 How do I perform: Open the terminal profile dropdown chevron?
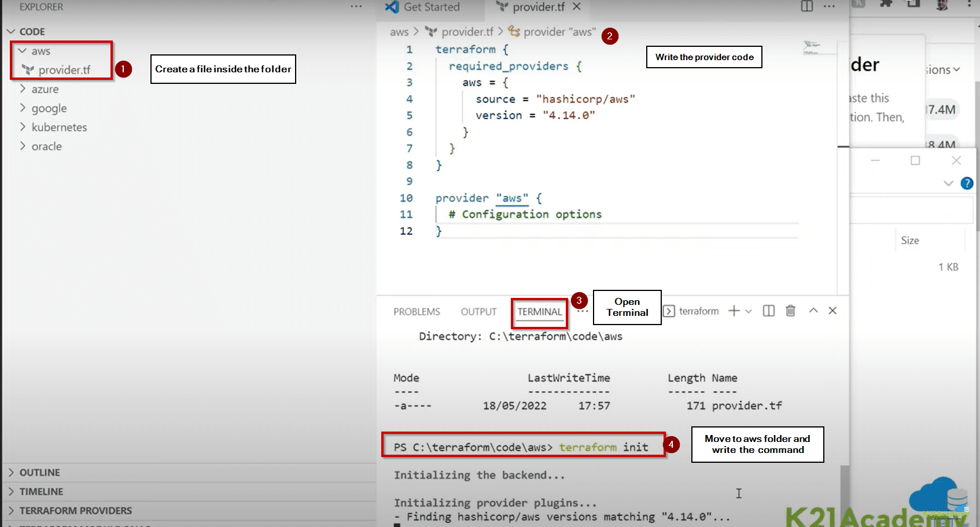[x=749, y=311]
